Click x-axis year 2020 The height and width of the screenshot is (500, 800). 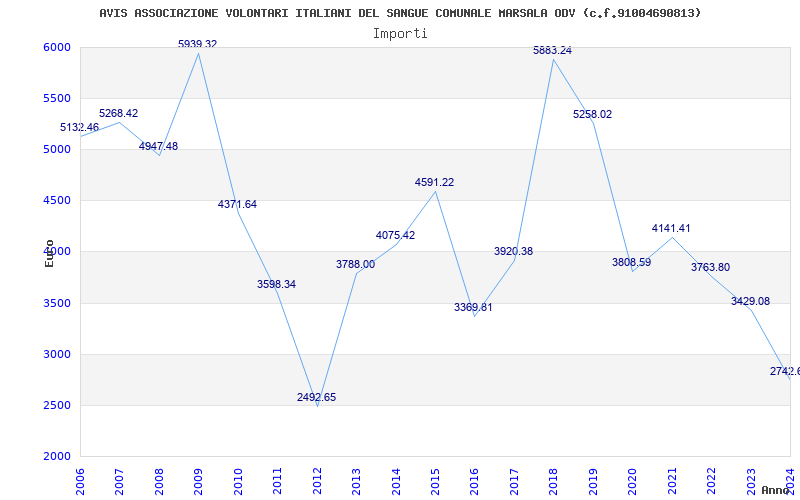pos(633,481)
